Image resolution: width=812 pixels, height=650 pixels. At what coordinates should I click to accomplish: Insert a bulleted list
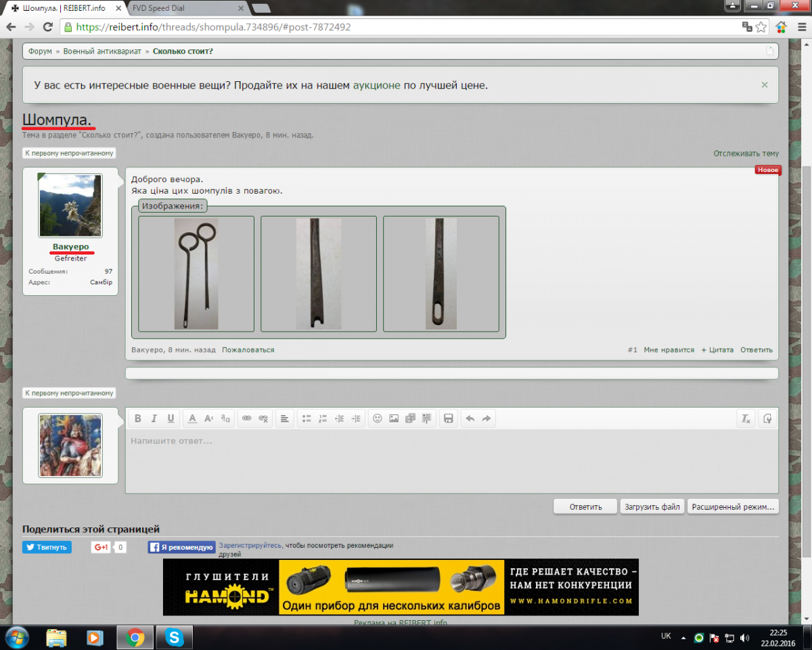click(307, 418)
